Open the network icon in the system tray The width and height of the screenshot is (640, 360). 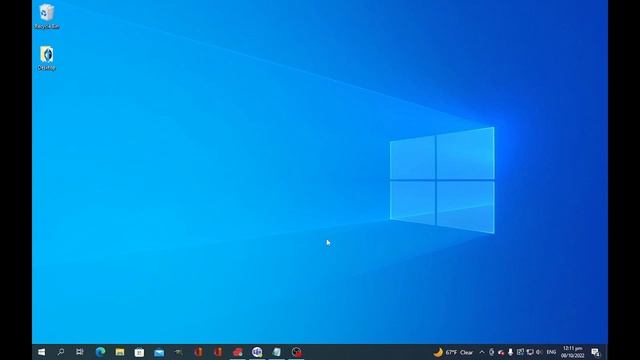pos(530,352)
